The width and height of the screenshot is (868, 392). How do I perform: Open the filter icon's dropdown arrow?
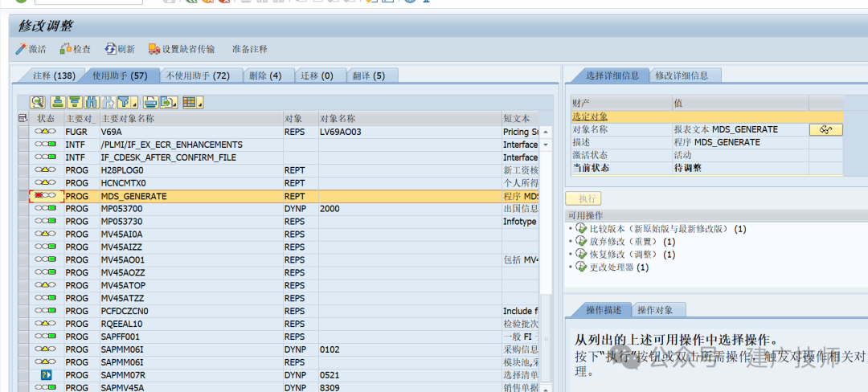coord(134,103)
